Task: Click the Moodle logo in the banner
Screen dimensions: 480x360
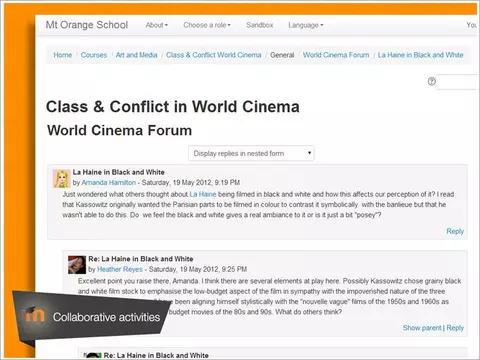Action: [34, 315]
